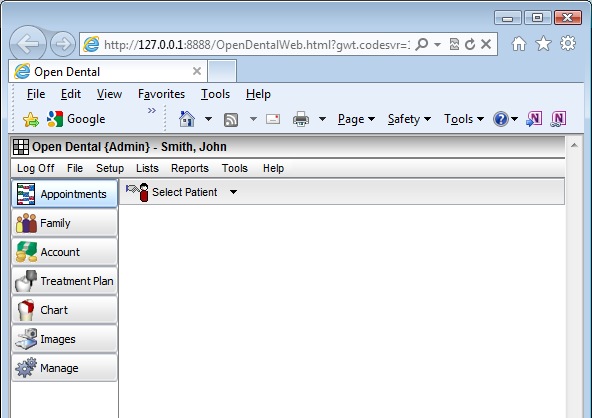Open the Family module
Image resolution: width=592 pixels, height=418 pixels.
coord(65,223)
